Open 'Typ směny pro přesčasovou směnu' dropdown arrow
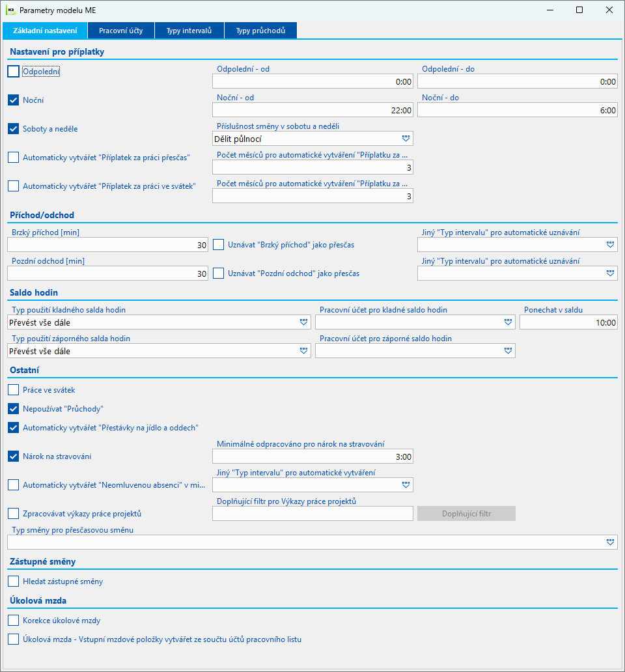Image resolution: width=625 pixels, height=672 pixels. click(611, 542)
